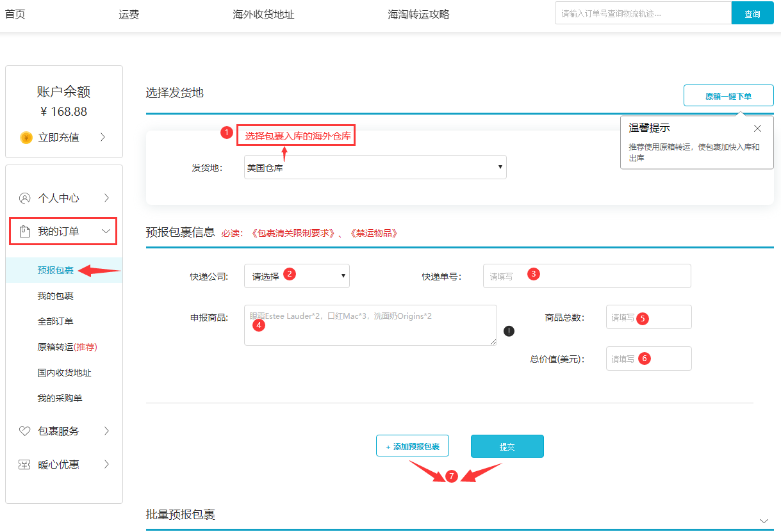Screen dimensions: 781x532
Task: Click the 提交 submit button
Action: tap(507, 446)
